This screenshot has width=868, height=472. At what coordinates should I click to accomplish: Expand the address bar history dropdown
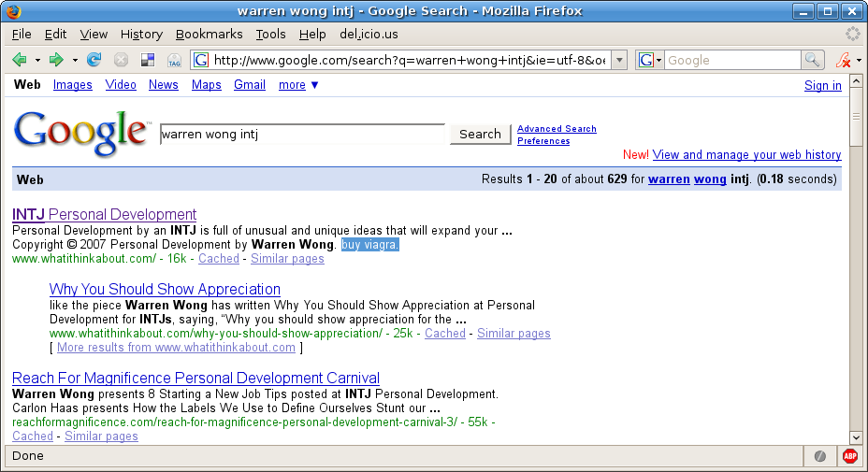point(620,60)
